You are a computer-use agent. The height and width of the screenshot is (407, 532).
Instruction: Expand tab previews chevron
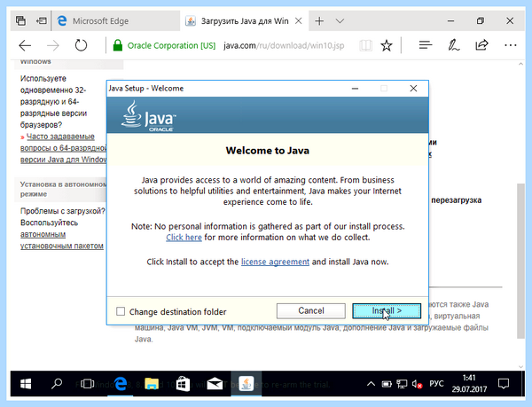tap(340, 21)
